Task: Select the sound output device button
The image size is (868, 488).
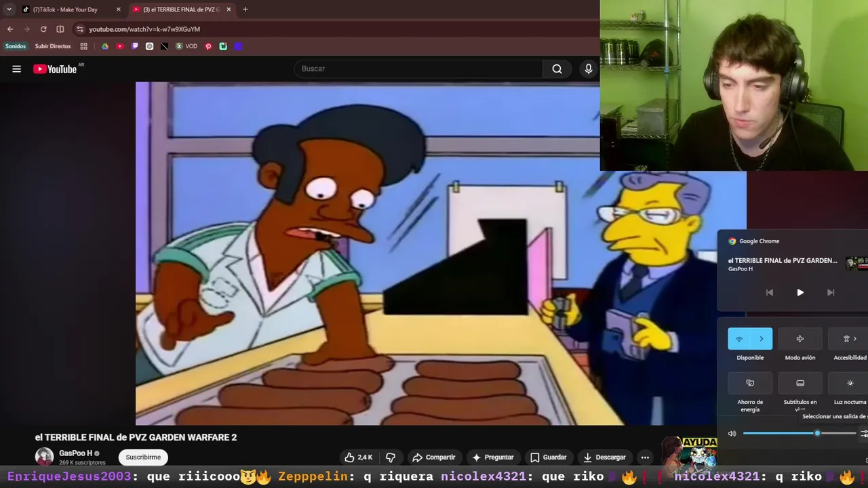Action: pyautogui.click(x=864, y=433)
